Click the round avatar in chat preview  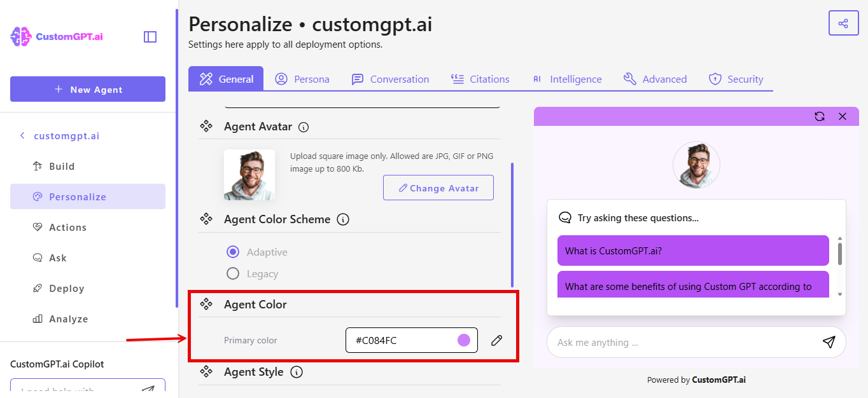click(x=696, y=165)
